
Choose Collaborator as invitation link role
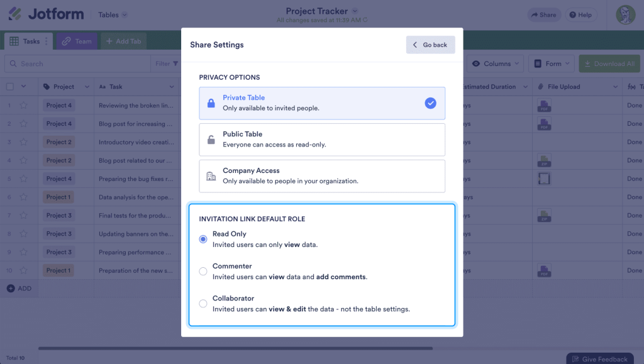click(204, 302)
